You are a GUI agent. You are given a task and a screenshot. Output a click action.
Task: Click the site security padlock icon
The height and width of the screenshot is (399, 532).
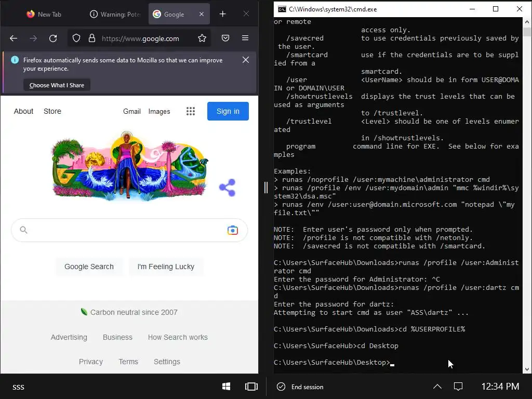(92, 38)
